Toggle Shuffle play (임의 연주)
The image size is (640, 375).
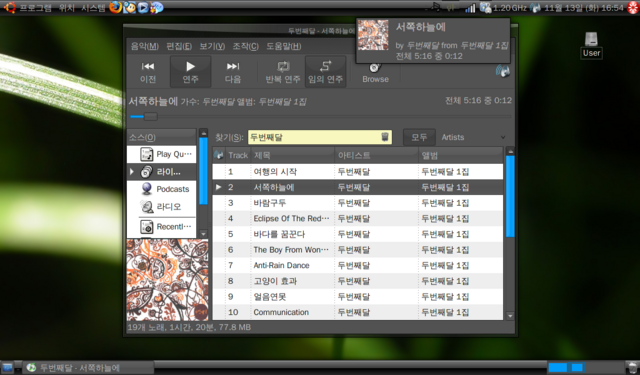point(325,72)
